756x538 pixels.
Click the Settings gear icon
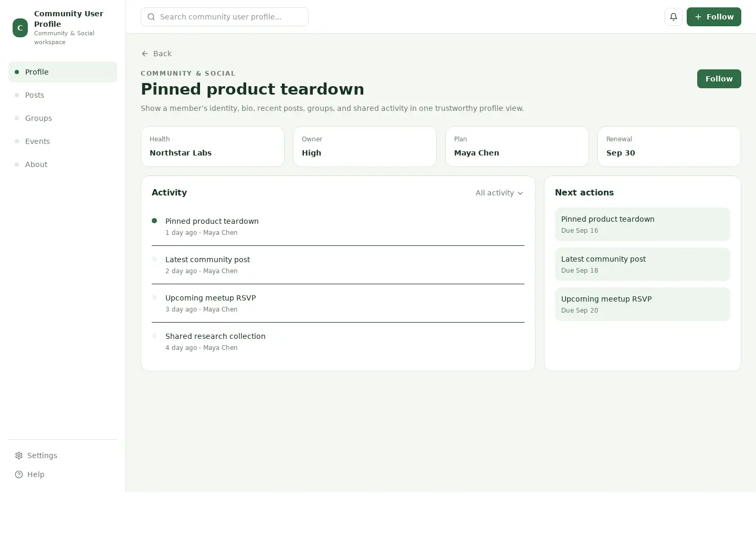(19, 456)
